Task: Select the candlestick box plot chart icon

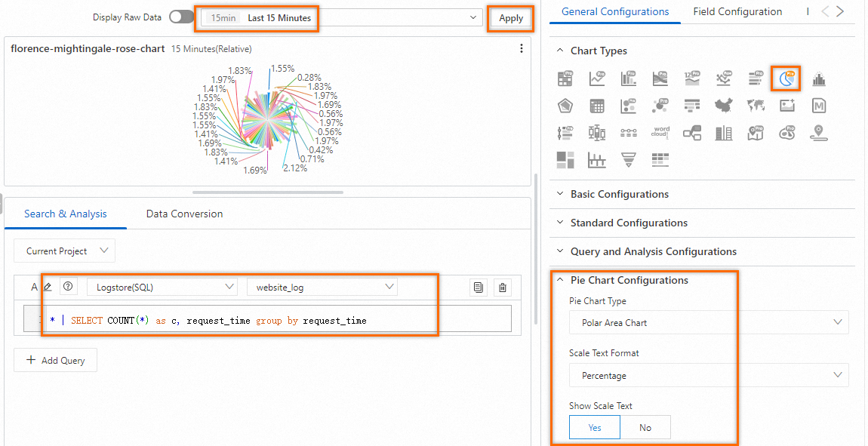Action: tap(597, 132)
